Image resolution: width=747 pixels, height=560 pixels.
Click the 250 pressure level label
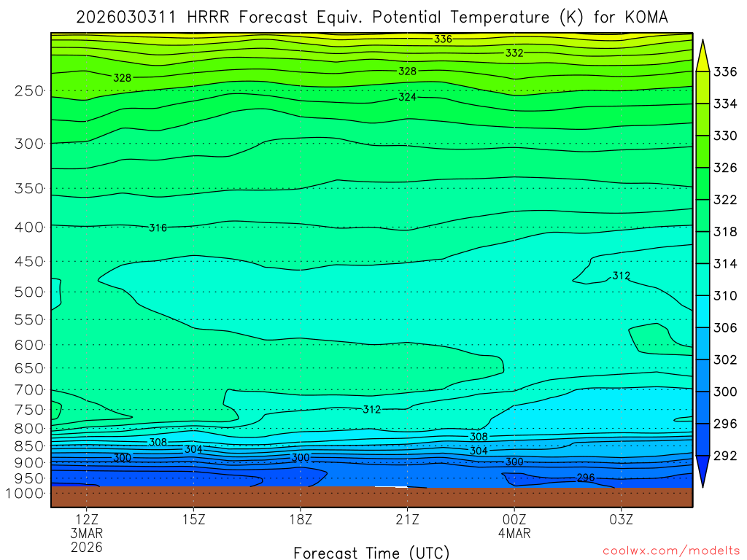pyautogui.click(x=28, y=91)
